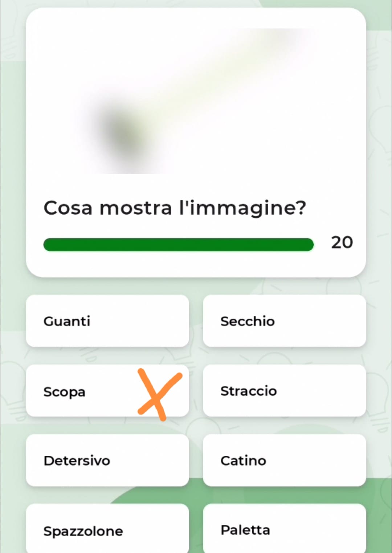
Task: Click the right end of the green timer bar
Action: (309, 245)
